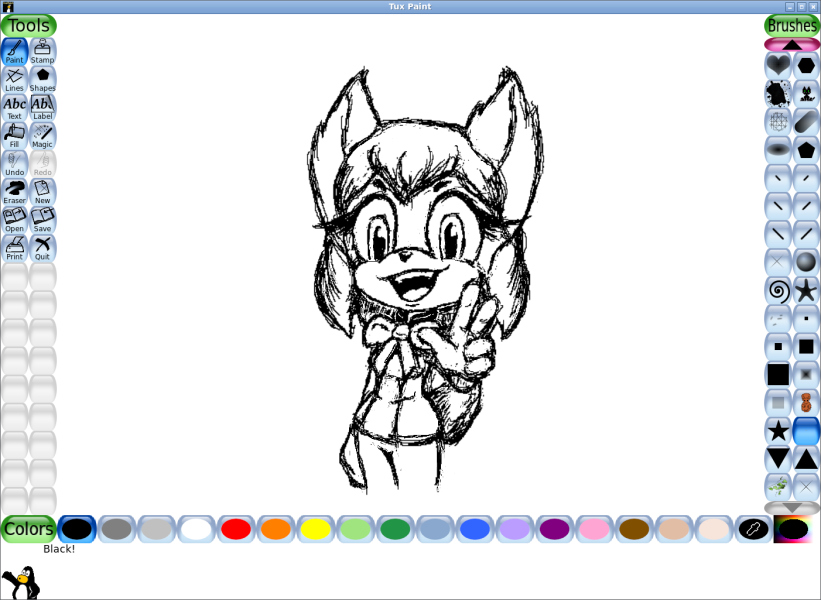Screen dimensions: 821x600
Task: Pick the sky blue color swatch
Action: coord(435,529)
